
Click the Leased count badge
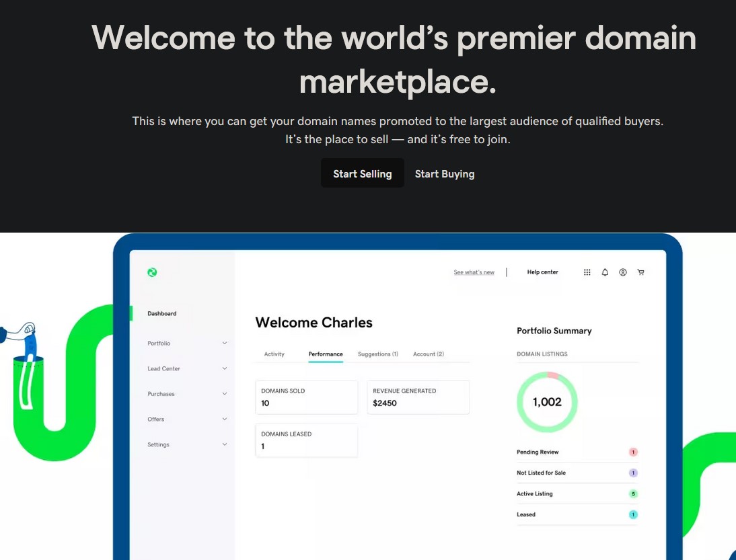click(x=633, y=515)
